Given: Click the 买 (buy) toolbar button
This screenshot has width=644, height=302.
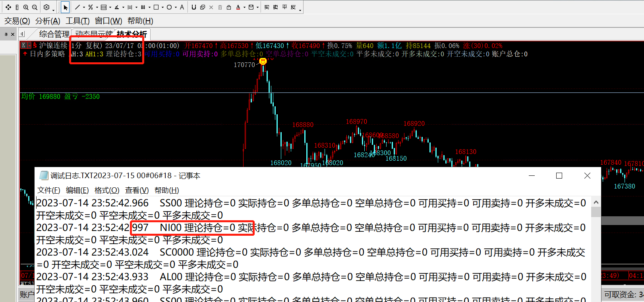Looking at the screenshot, I should pos(267,7).
